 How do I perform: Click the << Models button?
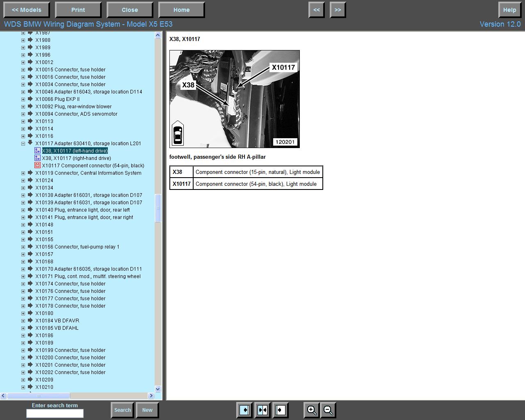(x=27, y=10)
